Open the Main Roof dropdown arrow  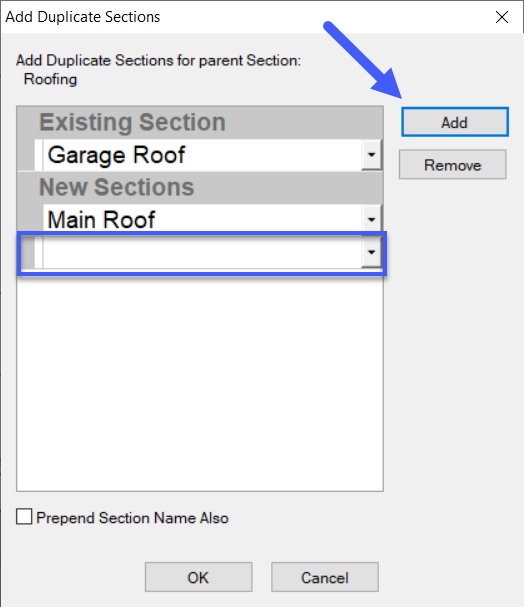click(x=372, y=219)
